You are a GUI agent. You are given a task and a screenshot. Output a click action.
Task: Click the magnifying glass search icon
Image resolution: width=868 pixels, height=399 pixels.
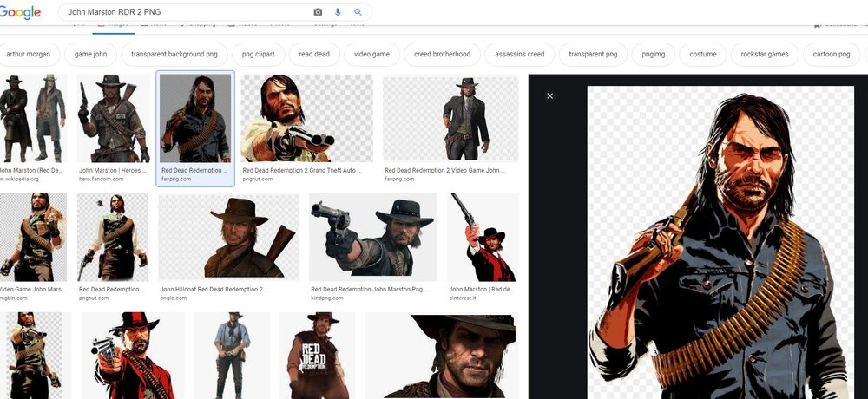coord(358,12)
